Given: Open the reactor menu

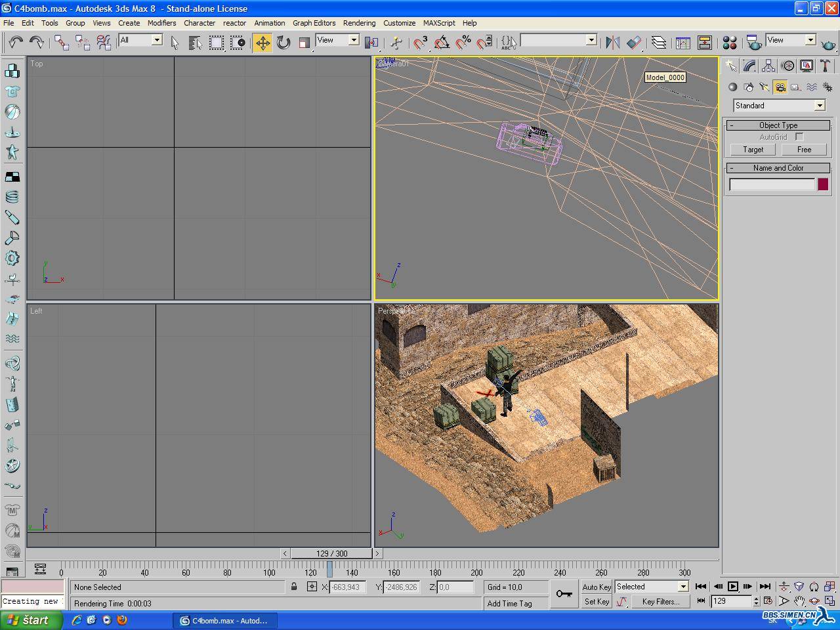Looking at the screenshot, I should pos(234,23).
